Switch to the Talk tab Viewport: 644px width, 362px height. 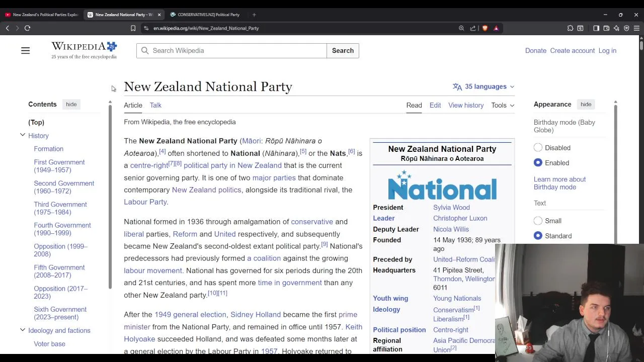pos(155,105)
